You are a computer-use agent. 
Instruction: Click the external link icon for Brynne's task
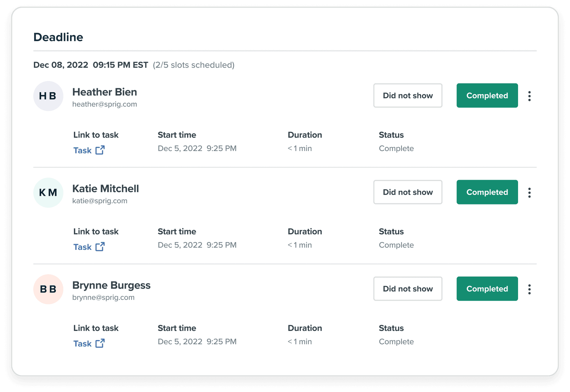pyautogui.click(x=100, y=343)
